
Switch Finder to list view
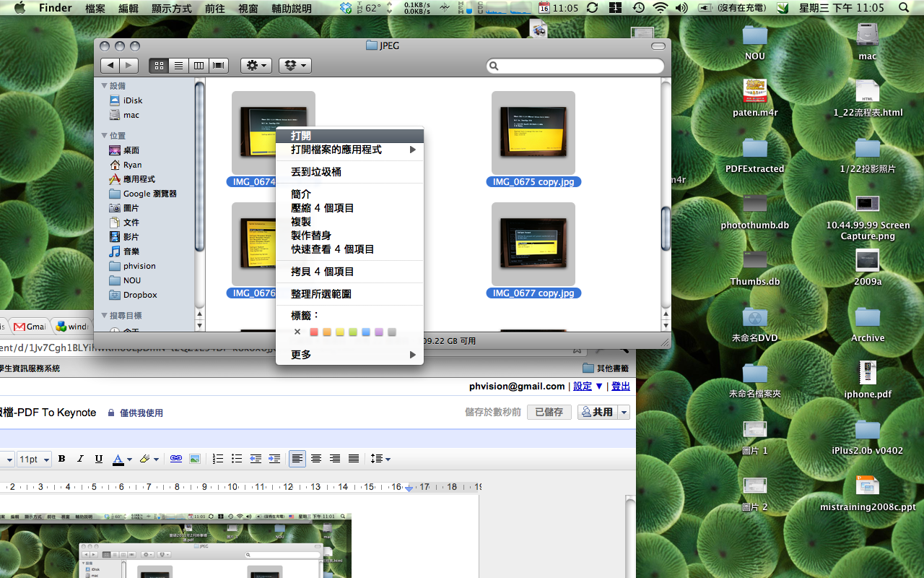pos(178,66)
